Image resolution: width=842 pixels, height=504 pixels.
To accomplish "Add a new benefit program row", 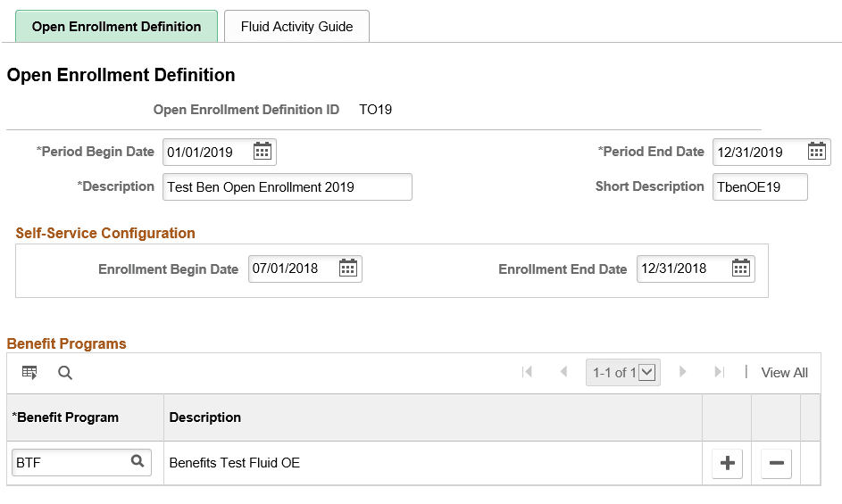I will coord(728,463).
